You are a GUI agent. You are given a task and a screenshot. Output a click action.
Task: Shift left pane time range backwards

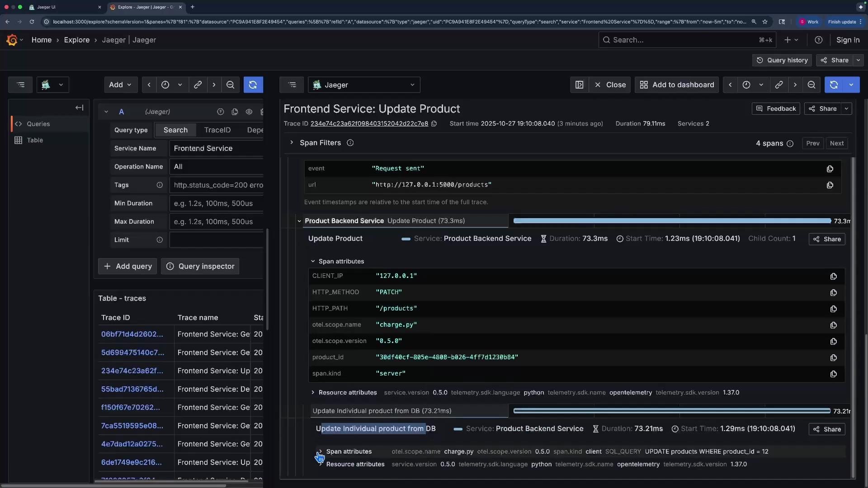click(x=149, y=84)
